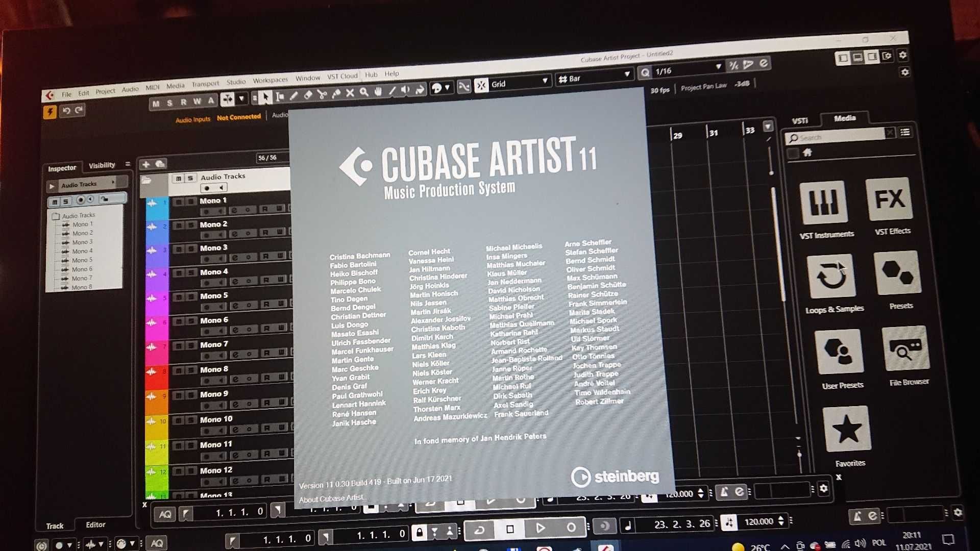Enable record on Mono 4 track

[x=207, y=283]
